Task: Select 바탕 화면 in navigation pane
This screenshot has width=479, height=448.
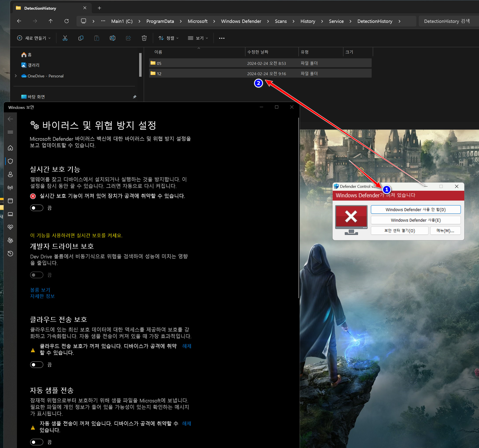Action: point(36,97)
